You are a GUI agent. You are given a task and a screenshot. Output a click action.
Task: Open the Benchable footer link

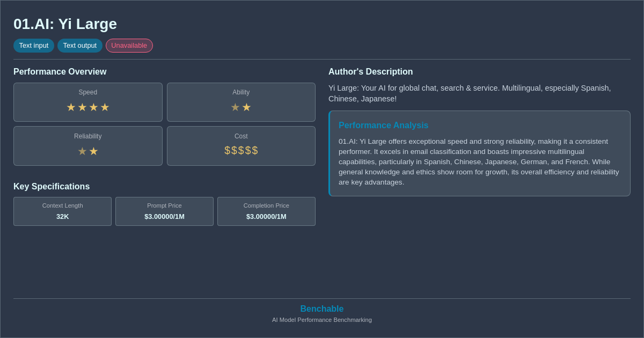coord(321,308)
